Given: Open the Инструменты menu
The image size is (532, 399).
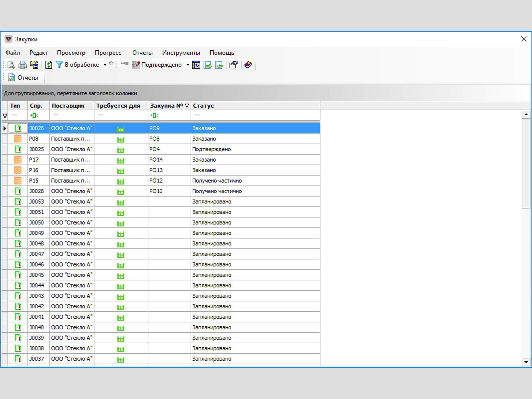Looking at the screenshot, I should pyautogui.click(x=181, y=53).
